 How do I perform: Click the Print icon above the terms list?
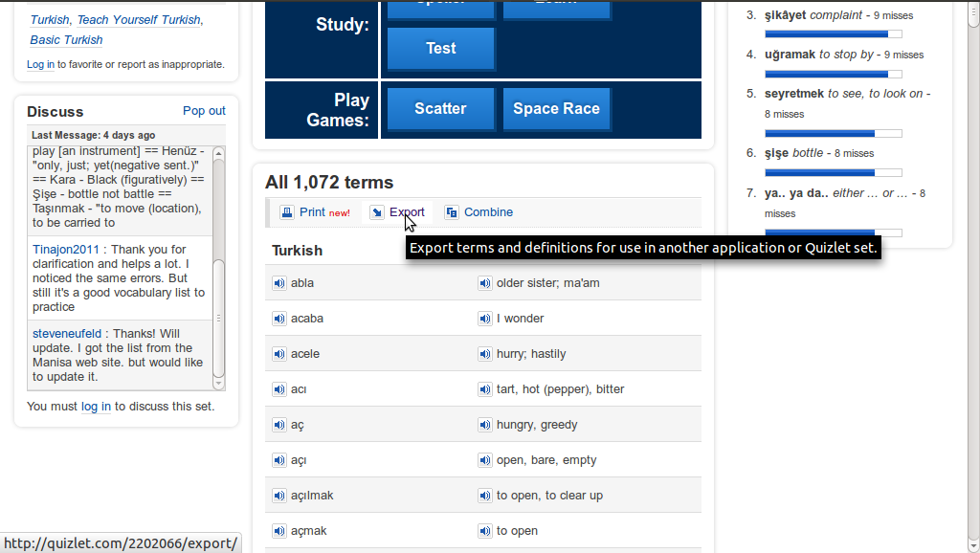(x=286, y=211)
